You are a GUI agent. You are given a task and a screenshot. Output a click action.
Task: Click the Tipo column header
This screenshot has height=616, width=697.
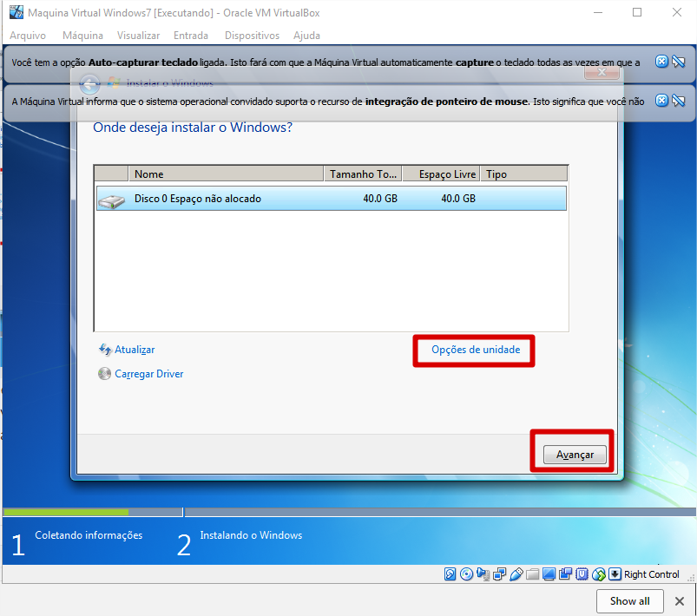[523, 174]
